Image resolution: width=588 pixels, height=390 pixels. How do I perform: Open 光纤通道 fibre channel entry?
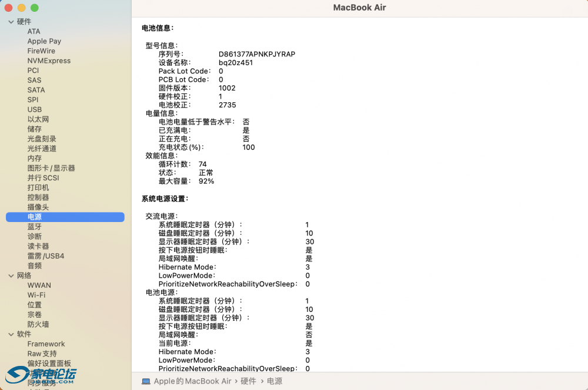tap(42, 149)
